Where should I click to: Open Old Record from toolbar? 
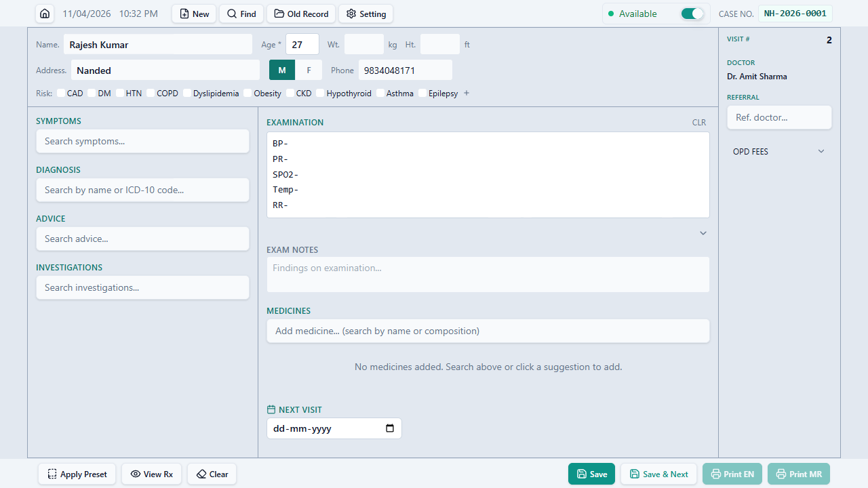tap(301, 14)
